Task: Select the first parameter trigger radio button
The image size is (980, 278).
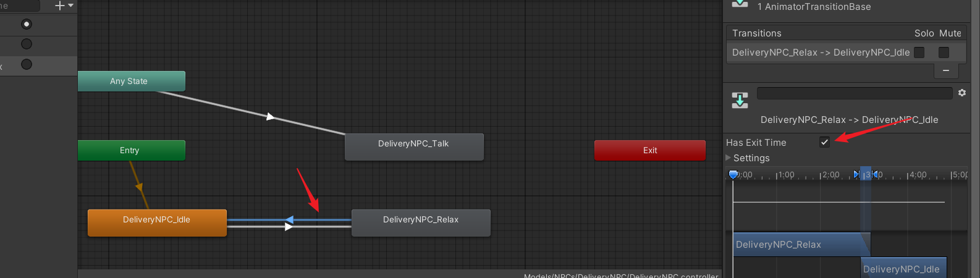Action: (x=27, y=24)
